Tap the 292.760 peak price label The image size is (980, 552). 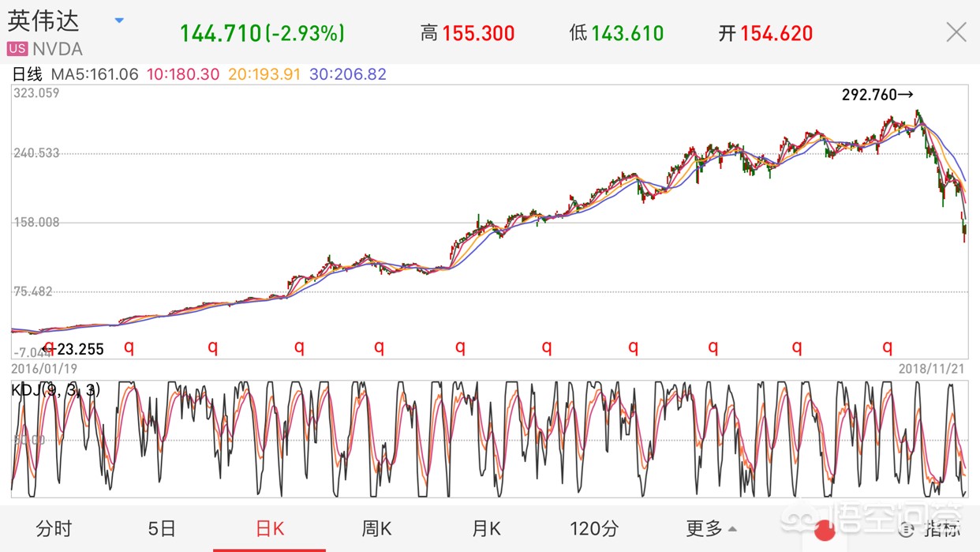877,95
